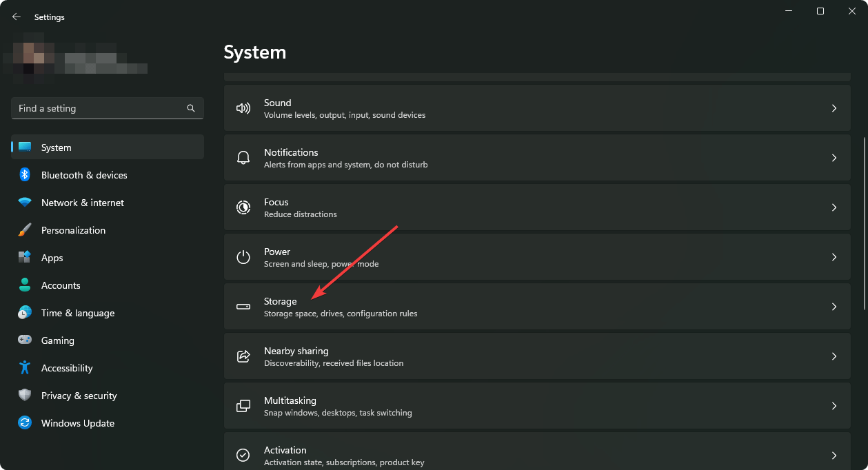The height and width of the screenshot is (470, 868).
Task: Click the Apps icon in sidebar
Action: tap(25, 258)
